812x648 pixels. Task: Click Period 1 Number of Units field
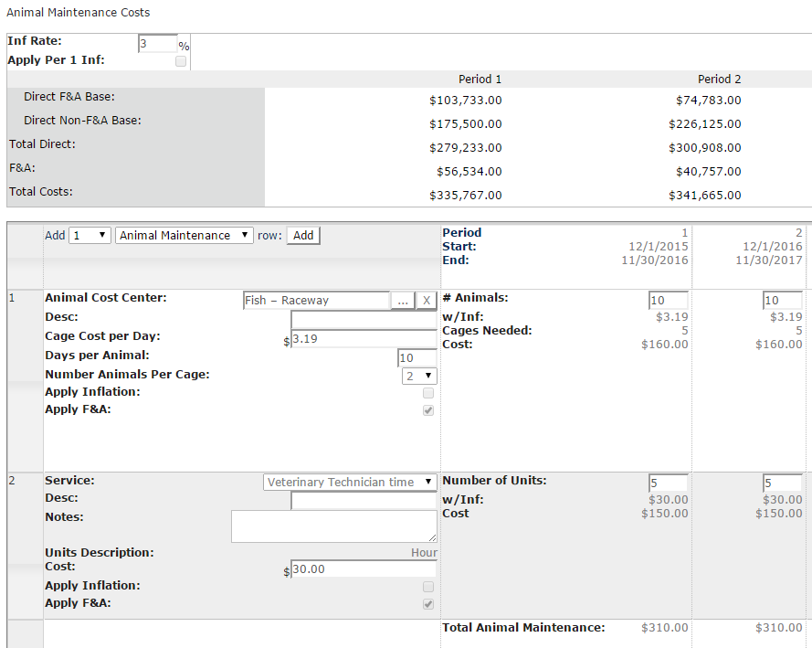(669, 483)
